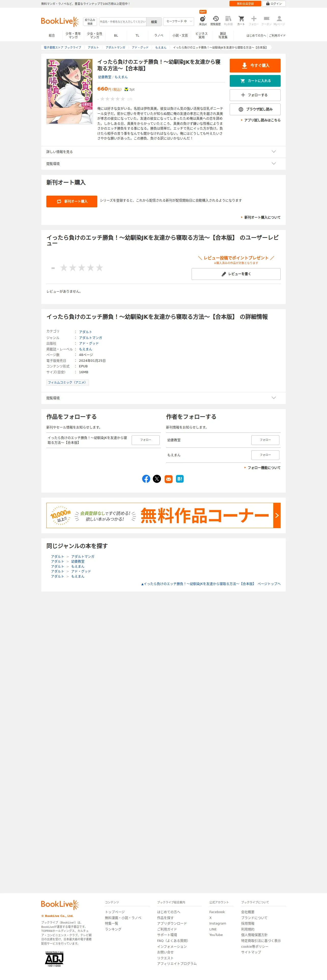
Task: Click the 検索 search button
Action: pos(154,22)
